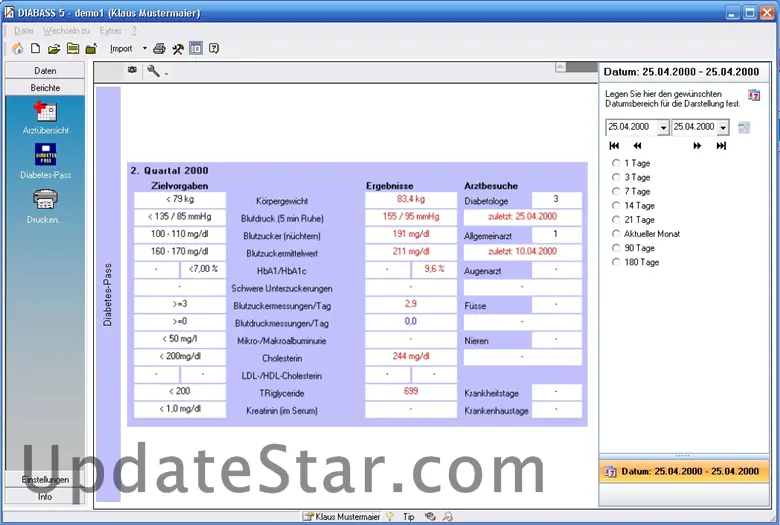The image size is (780, 525).
Task: Click the HbA1c result 9,6 %
Action: [x=434, y=269]
